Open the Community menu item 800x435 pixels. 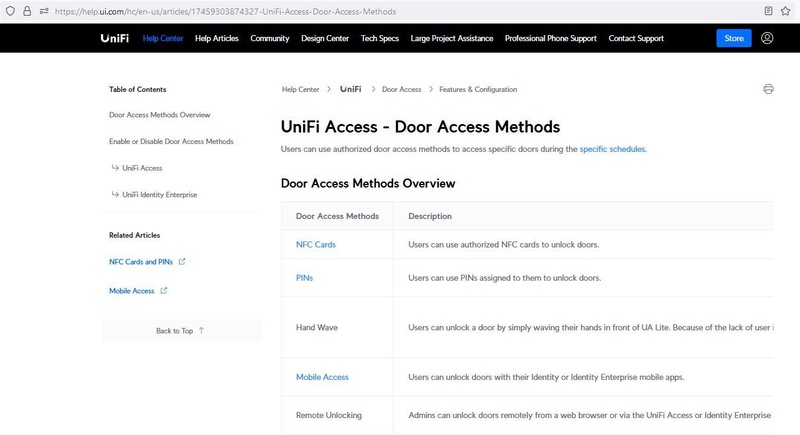coord(270,39)
